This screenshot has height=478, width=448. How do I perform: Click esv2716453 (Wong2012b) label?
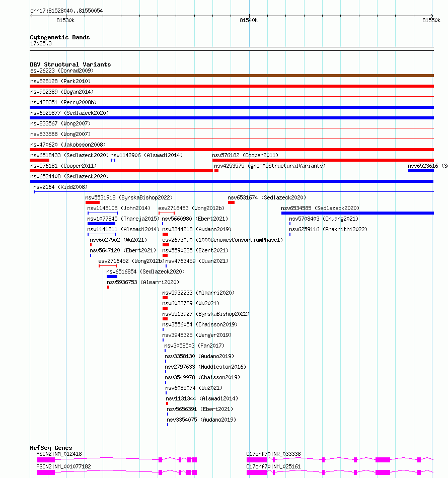click(x=191, y=208)
